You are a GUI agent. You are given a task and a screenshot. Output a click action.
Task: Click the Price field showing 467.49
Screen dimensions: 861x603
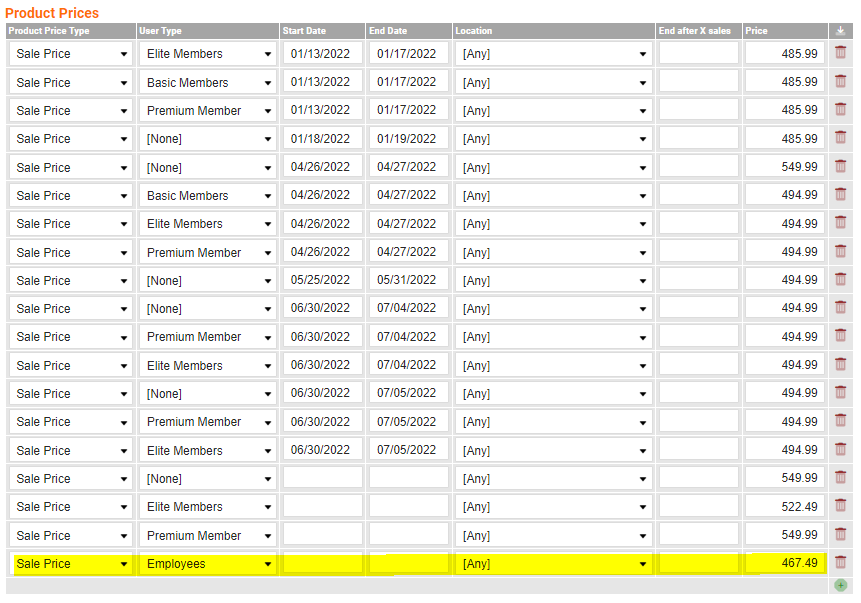pos(785,564)
